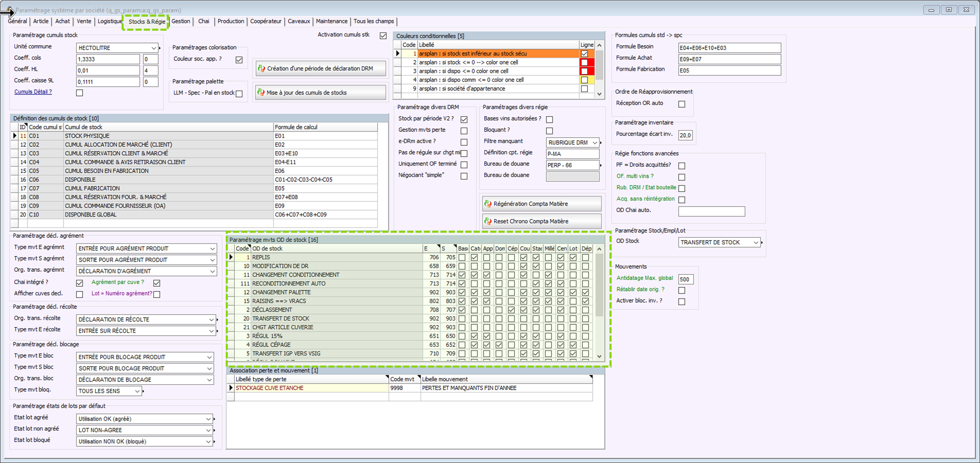Switch to the Production tab
980x463 pixels.
(x=231, y=21)
